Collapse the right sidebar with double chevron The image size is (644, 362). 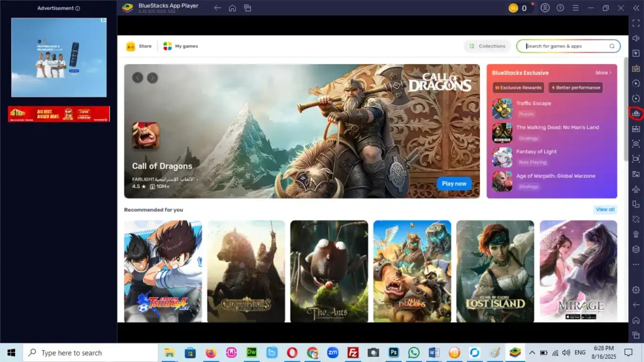(636, 8)
